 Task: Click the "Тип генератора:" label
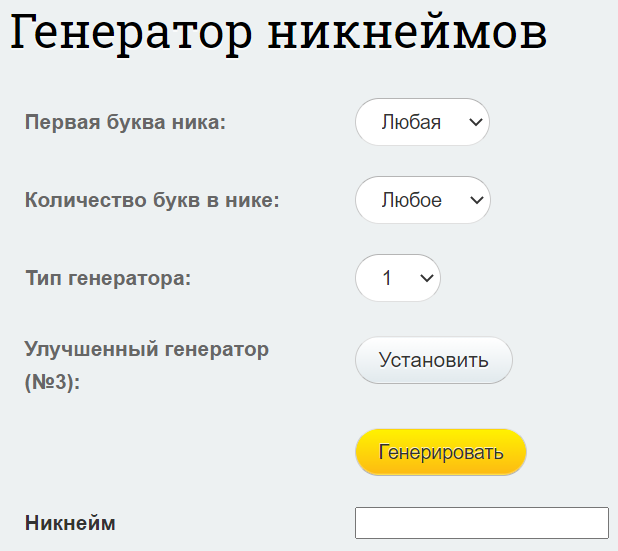[x=108, y=278]
